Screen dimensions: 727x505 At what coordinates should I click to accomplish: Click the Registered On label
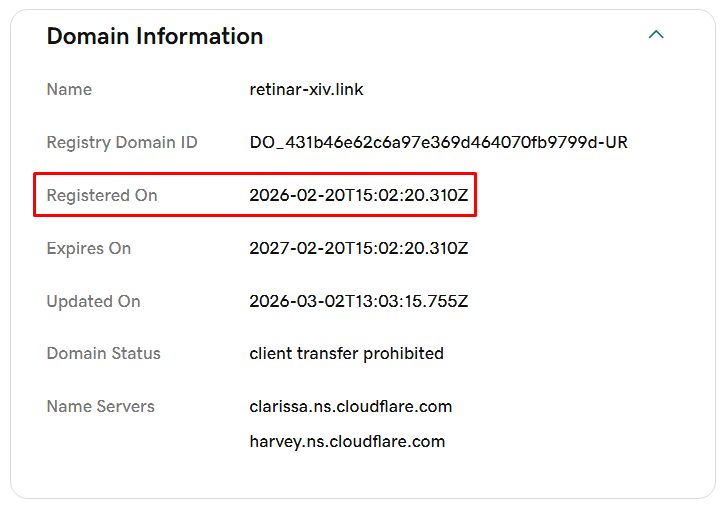click(102, 196)
